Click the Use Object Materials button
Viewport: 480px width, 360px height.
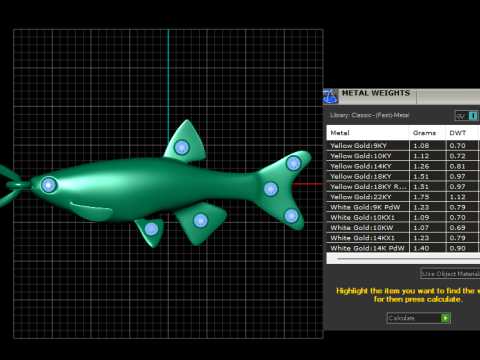click(451, 274)
